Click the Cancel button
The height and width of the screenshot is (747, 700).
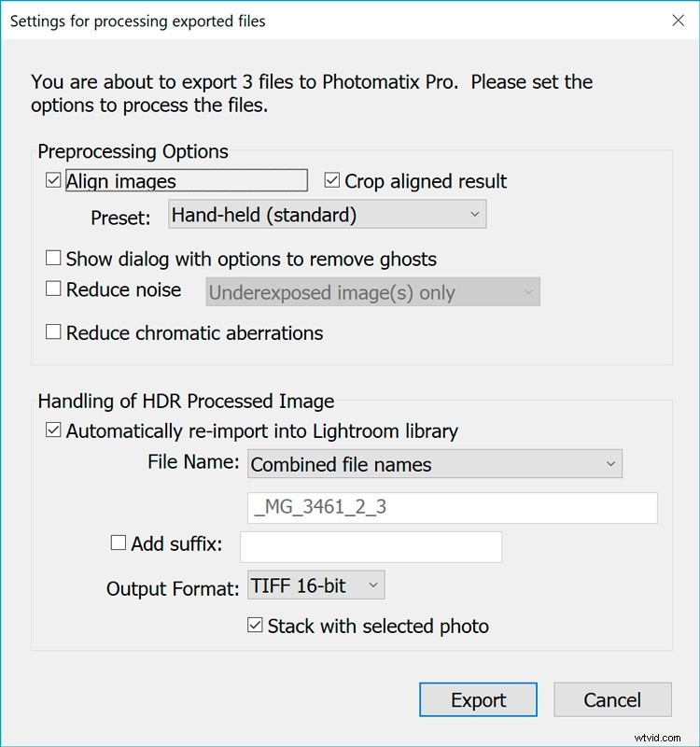tap(613, 699)
